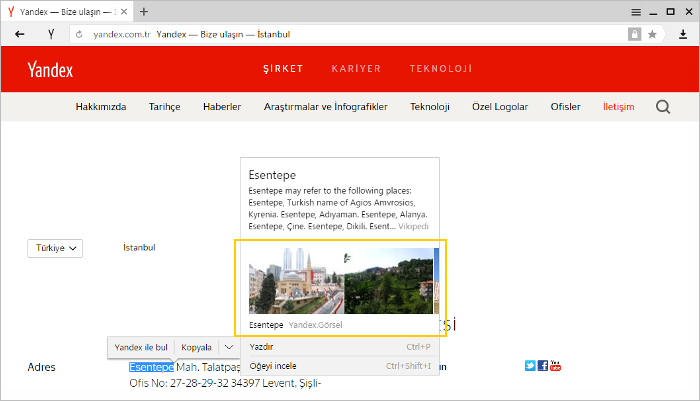Open Tarihçe in the submenu
This screenshot has height=401, width=700.
tap(165, 107)
